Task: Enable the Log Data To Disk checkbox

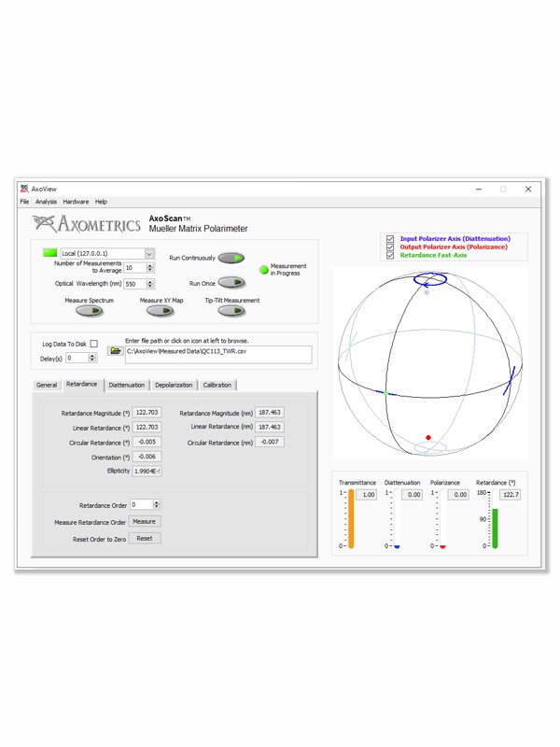Action: click(x=93, y=344)
